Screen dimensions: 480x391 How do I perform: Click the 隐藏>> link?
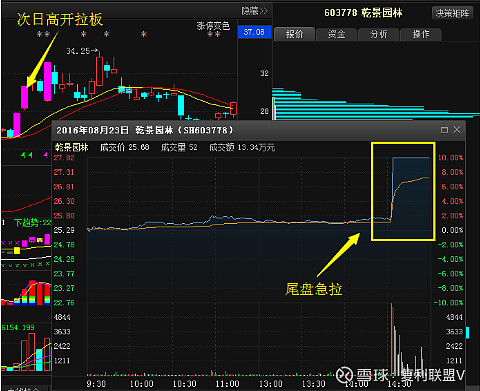[x=254, y=11]
